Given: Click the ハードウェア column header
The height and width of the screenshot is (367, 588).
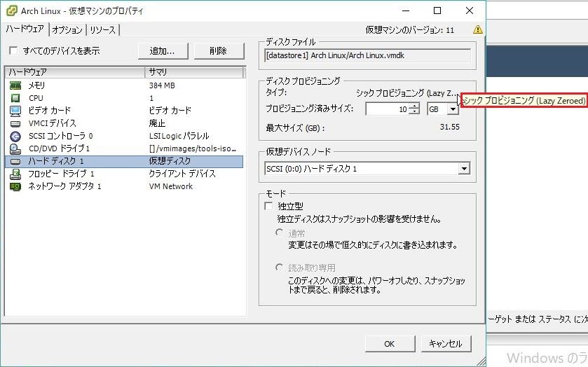Looking at the screenshot, I should (76, 72).
